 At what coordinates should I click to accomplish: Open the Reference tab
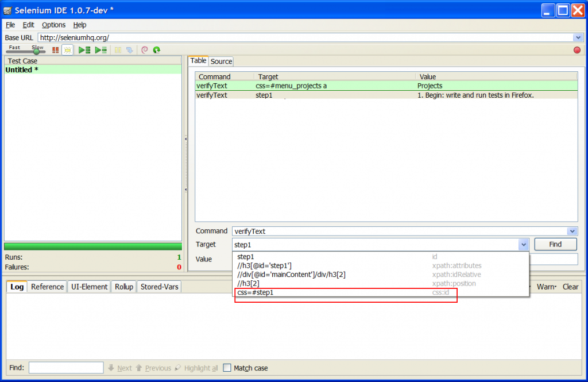[x=47, y=287]
